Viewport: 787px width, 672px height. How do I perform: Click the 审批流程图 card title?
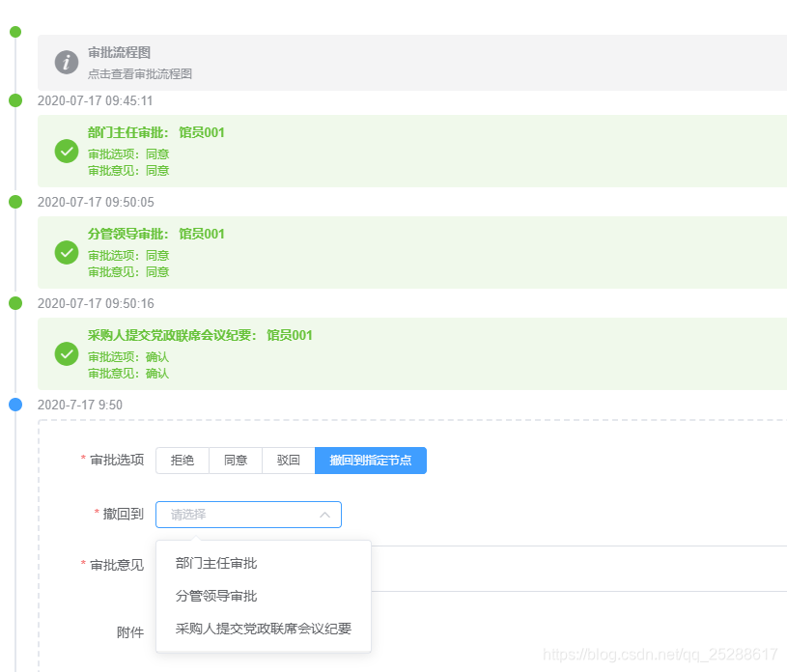pos(119,53)
